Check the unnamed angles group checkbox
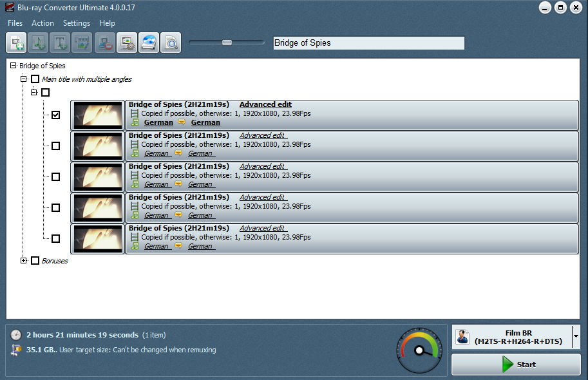Screen dimensions: 588x380 [x=45, y=92]
